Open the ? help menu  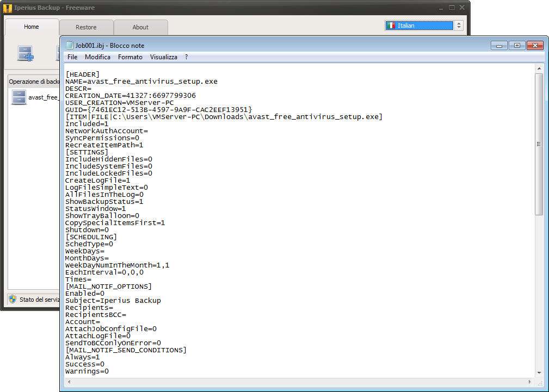tap(187, 57)
